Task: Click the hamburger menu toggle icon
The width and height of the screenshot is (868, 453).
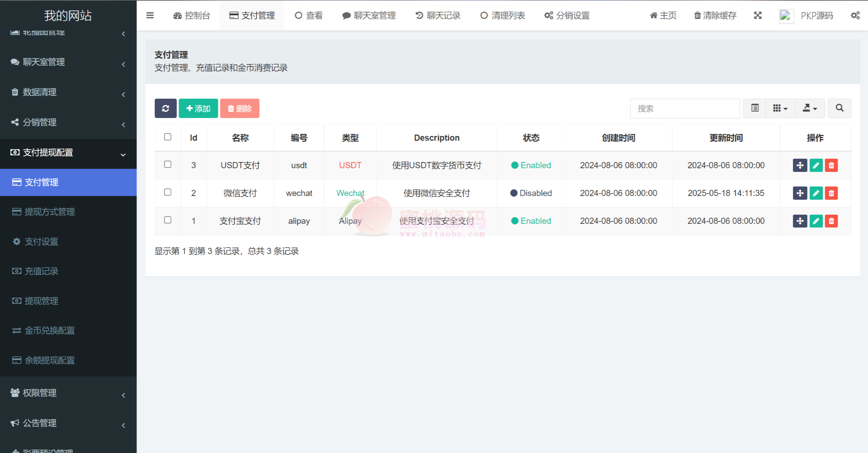Action: 150,16
